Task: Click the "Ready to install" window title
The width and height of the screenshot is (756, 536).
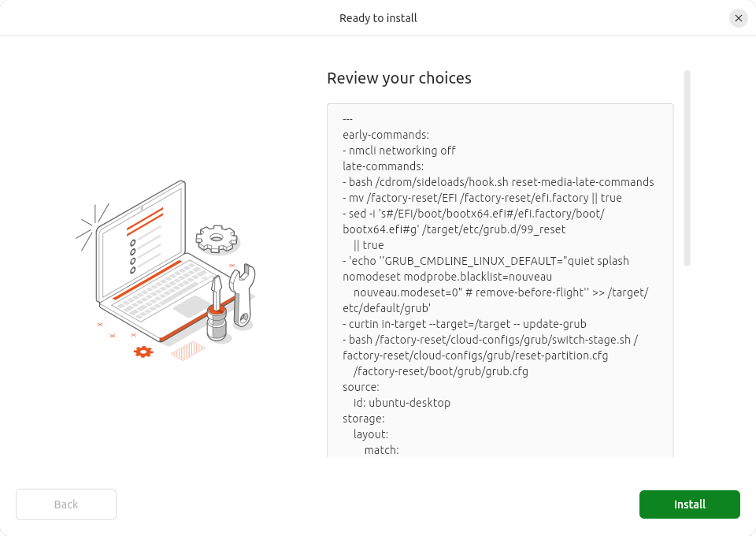Action: (378, 18)
